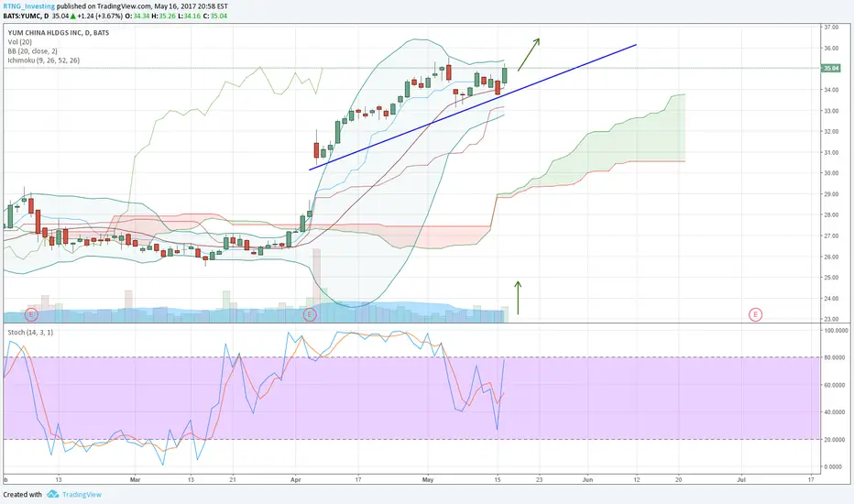
Task: Click the L:34.16 low value
Action: (x=189, y=16)
